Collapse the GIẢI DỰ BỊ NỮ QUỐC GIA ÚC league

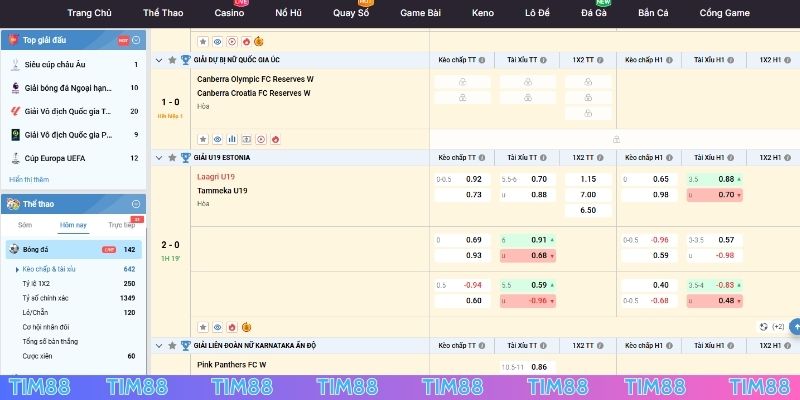159,60
